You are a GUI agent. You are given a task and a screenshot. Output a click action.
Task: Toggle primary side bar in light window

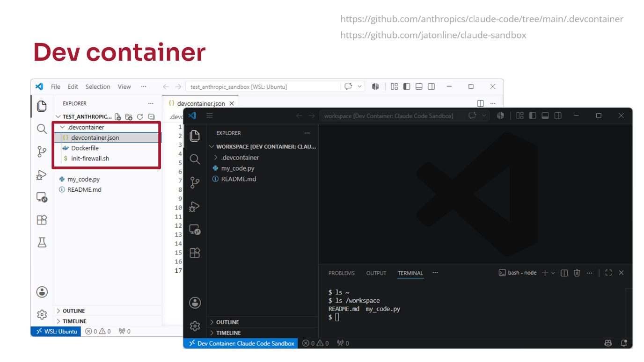pyautogui.click(x=407, y=87)
